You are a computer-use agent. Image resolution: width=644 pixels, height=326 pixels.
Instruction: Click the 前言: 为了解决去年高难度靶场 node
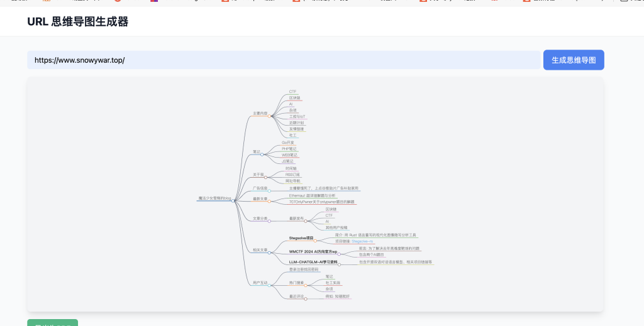(389, 249)
